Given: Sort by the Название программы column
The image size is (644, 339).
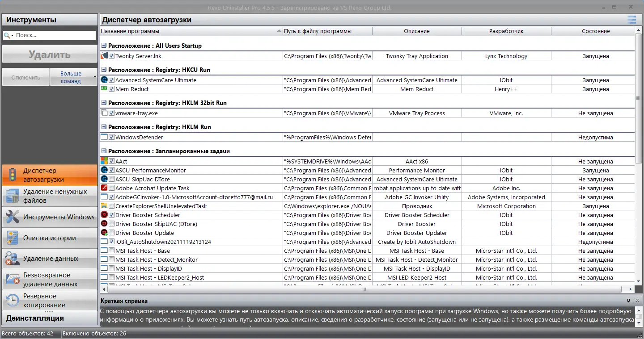Looking at the screenshot, I should [191, 31].
